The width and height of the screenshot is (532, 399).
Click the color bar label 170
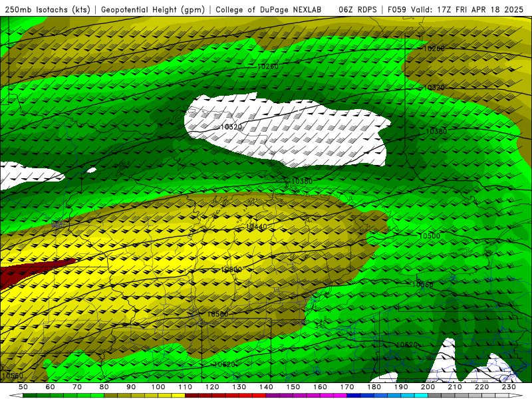point(346,387)
